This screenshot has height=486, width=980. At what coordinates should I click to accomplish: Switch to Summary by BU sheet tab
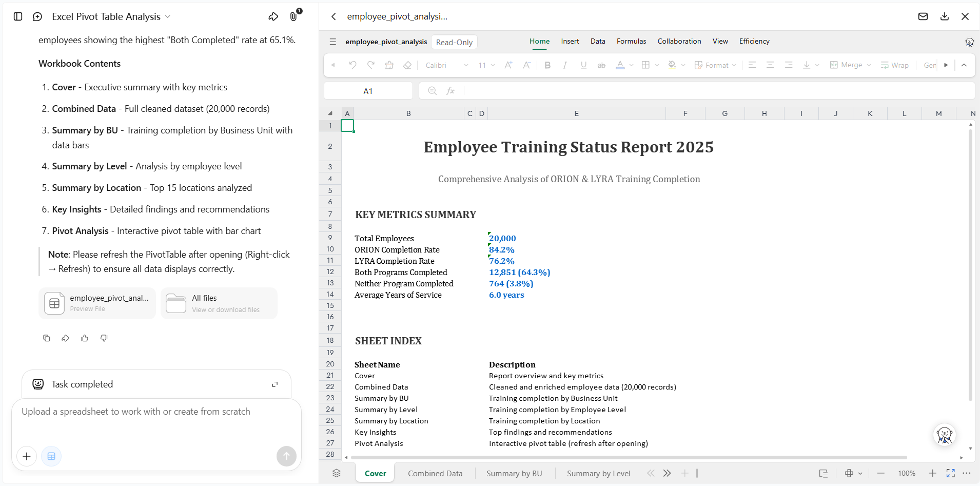tap(514, 474)
